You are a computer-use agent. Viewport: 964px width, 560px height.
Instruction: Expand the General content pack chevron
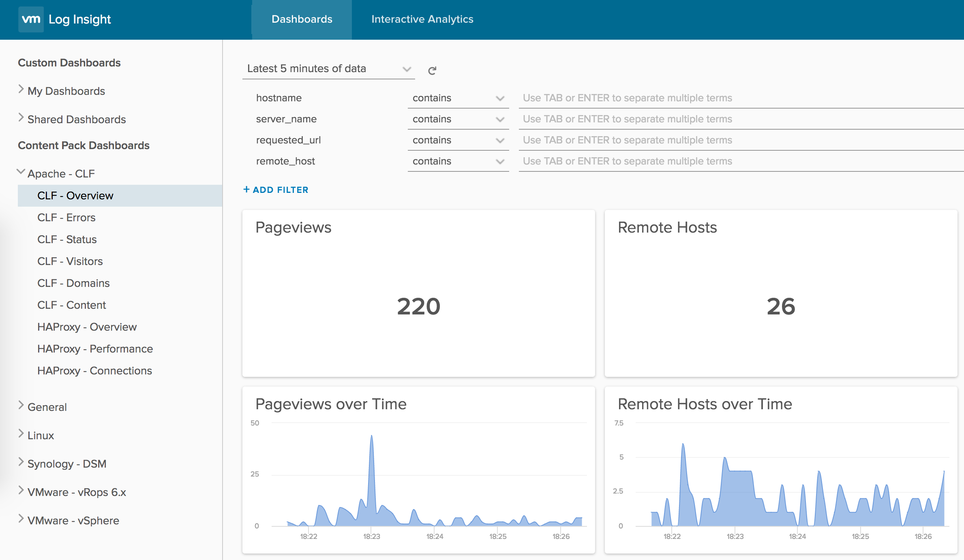tap(21, 405)
